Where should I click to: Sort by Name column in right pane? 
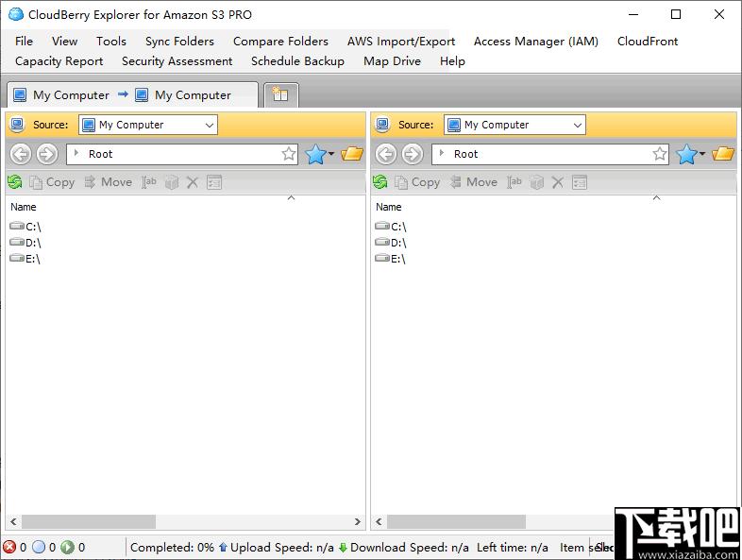click(389, 207)
